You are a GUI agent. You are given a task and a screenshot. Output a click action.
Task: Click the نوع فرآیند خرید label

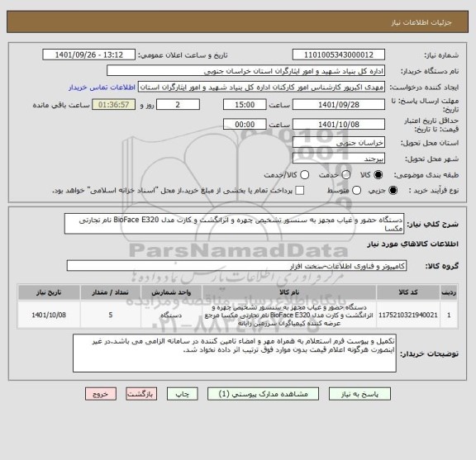coord(434,191)
